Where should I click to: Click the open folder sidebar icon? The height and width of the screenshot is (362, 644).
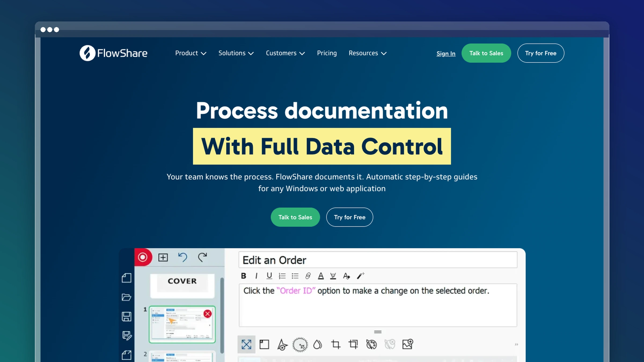[126, 297]
